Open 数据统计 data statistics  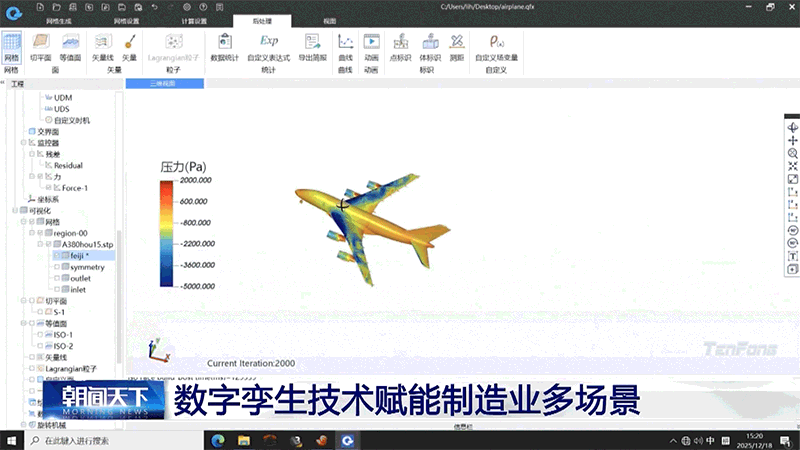[225, 46]
